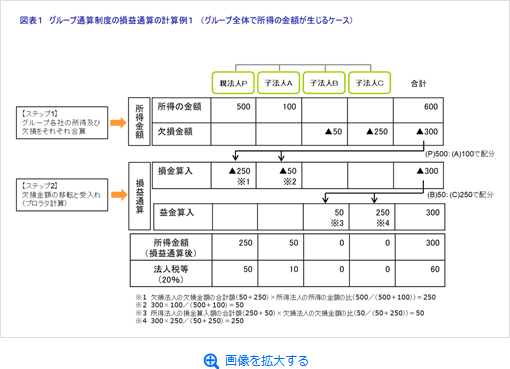Click the 益金算入 row label

(x=177, y=212)
